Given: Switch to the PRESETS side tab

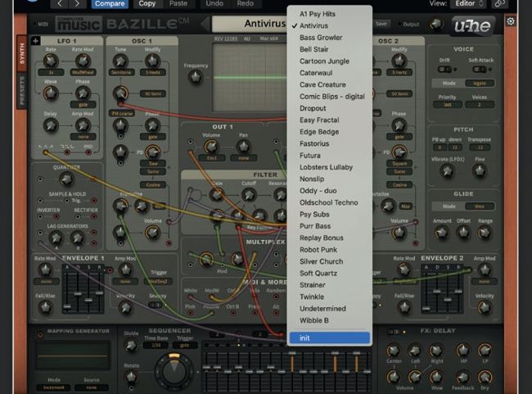Looking at the screenshot, I should 22,90.
